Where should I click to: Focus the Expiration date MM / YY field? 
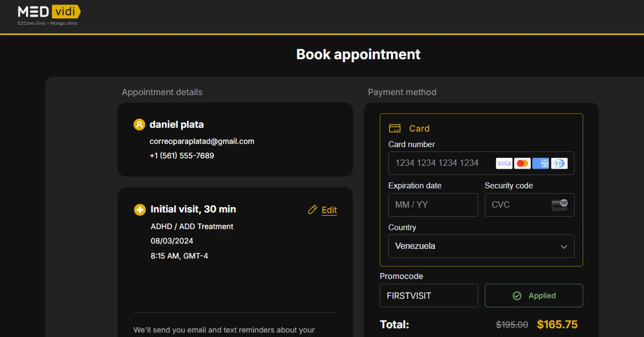click(433, 205)
